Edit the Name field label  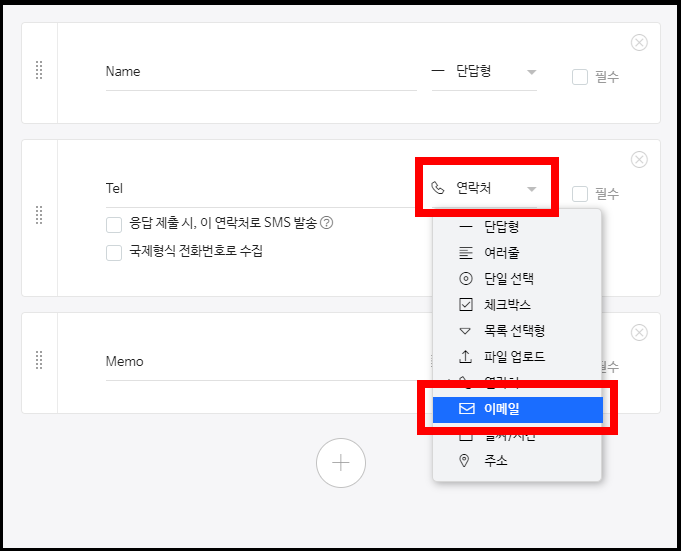(261, 72)
